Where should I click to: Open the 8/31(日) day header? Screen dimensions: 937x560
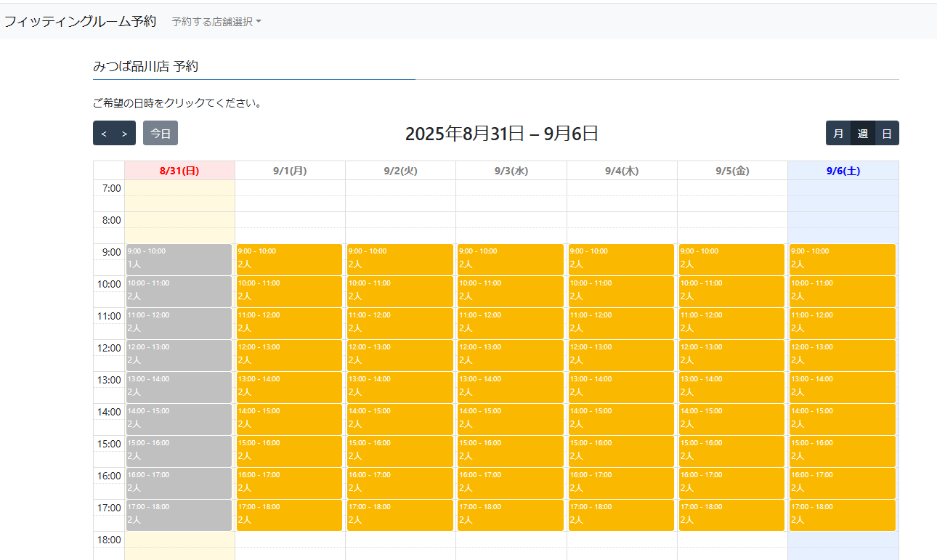[179, 171]
